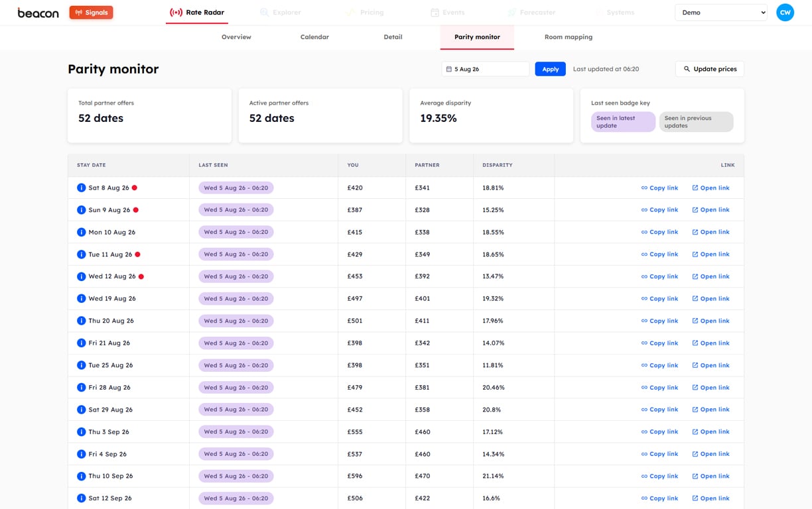Switch to the Calendar sub-tab
812x509 pixels.
[x=314, y=37]
